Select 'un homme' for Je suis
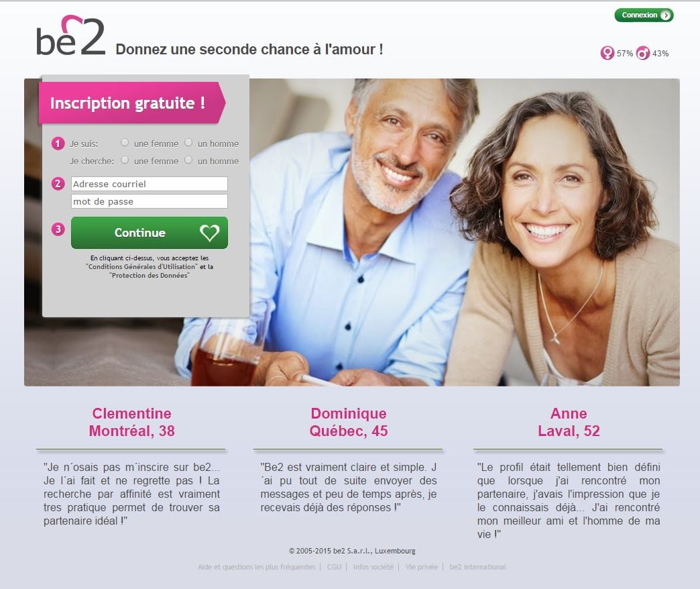 click(188, 142)
